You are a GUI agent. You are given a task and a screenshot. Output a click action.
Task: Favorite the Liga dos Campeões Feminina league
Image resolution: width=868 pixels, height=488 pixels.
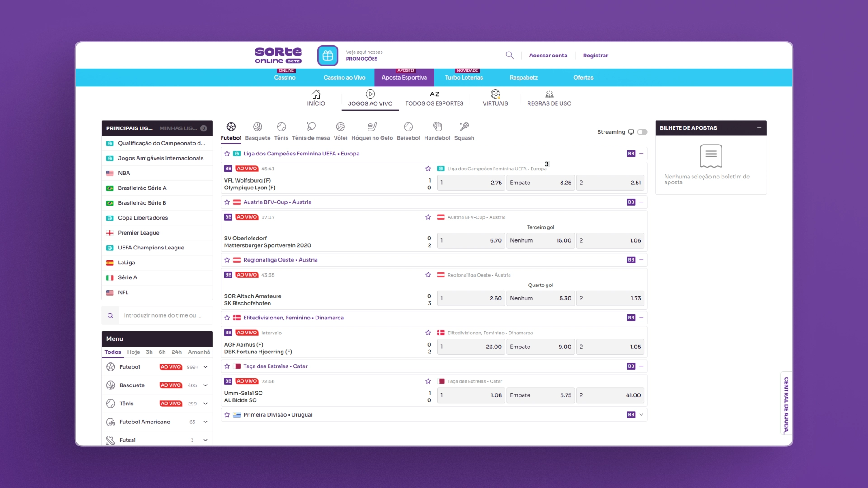[x=227, y=154]
